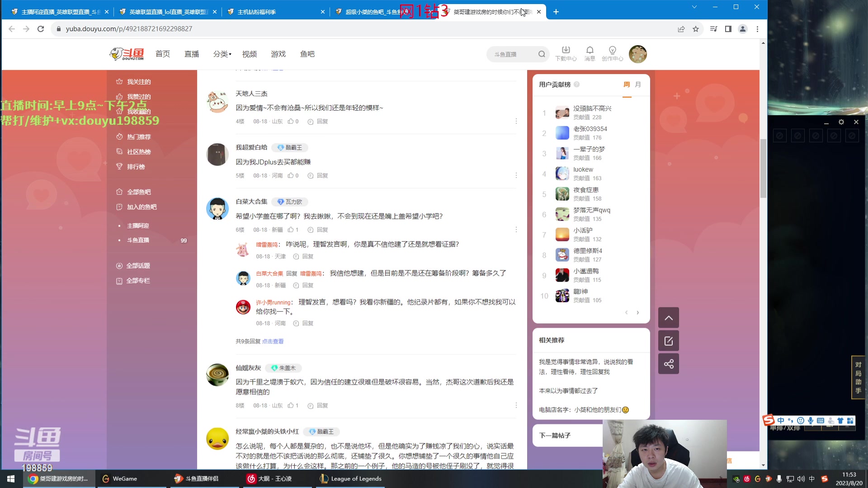Viewport: 868px width, 488px height.
Task: Click the search magnifier icon
Action: click(542, 54)
